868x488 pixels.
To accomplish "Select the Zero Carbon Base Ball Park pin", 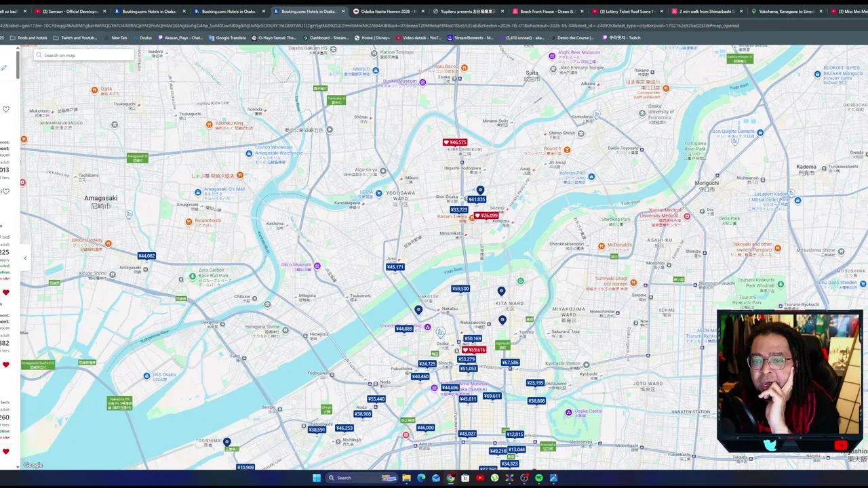I will (x=193, y=277).
